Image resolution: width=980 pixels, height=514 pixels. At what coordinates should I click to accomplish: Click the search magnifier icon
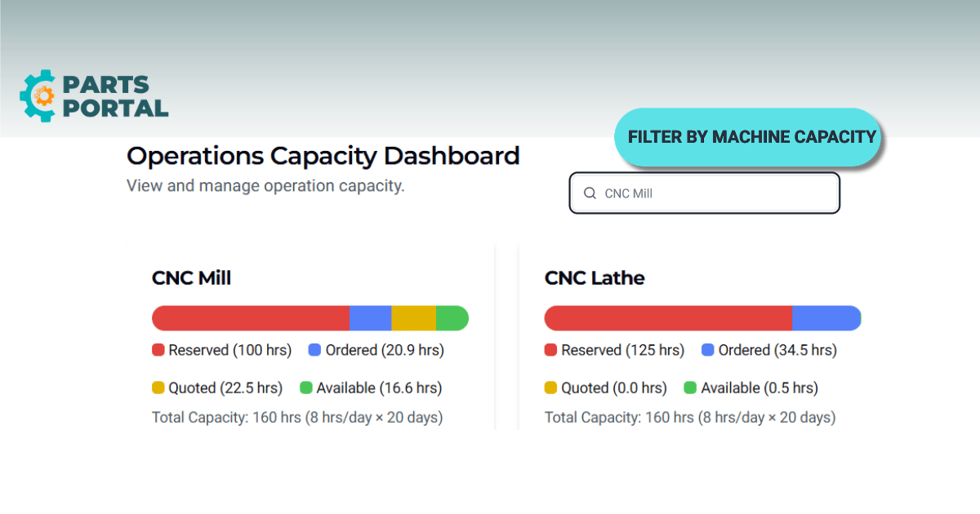(590, 193)
